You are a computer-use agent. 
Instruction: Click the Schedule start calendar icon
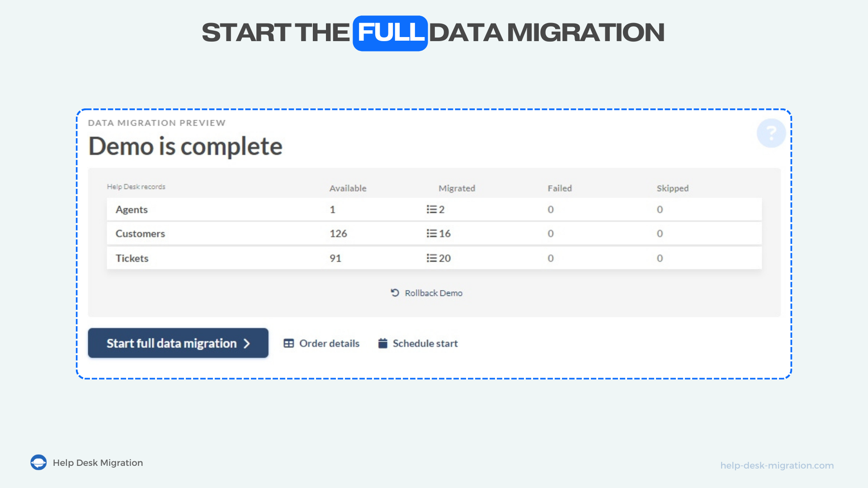[382, 343]
